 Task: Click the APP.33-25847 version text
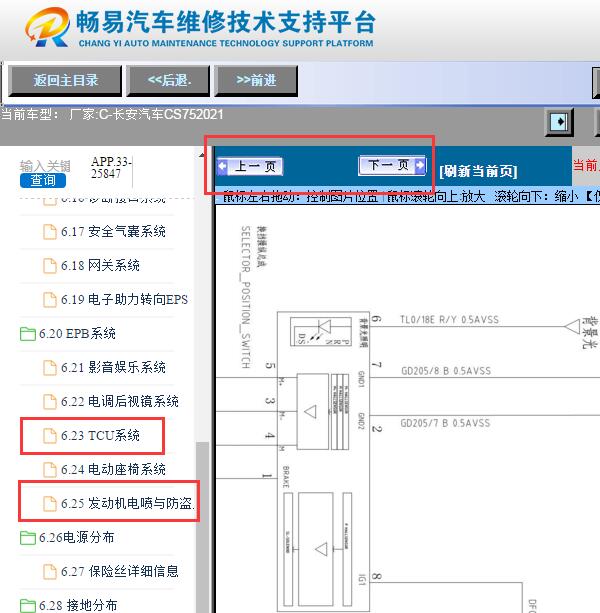point(111,167)
